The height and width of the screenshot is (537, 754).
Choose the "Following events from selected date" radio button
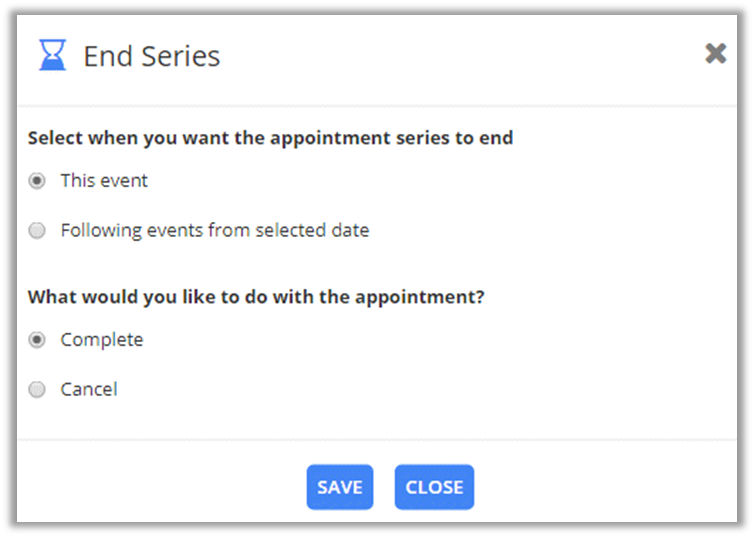[x=37, y=231]
